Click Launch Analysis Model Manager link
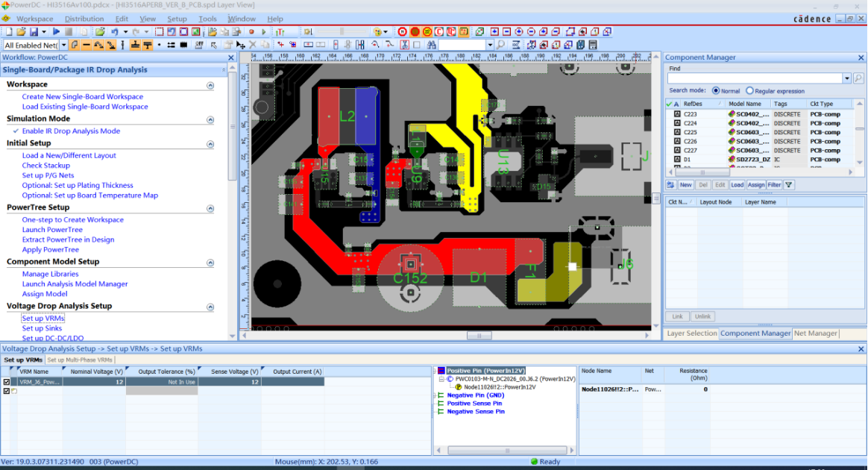Image resolution: width=868 pixels, height=470 pixels. coord(75,284)
